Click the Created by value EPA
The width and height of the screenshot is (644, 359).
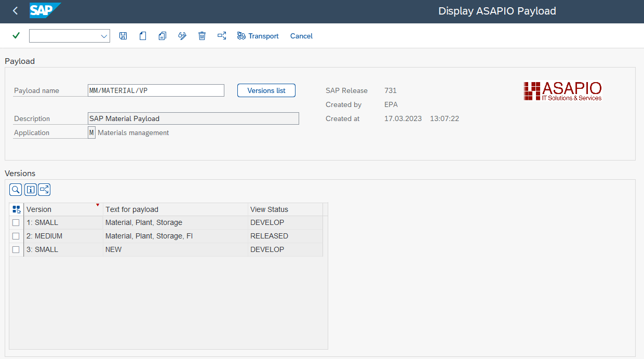(391, 104)
